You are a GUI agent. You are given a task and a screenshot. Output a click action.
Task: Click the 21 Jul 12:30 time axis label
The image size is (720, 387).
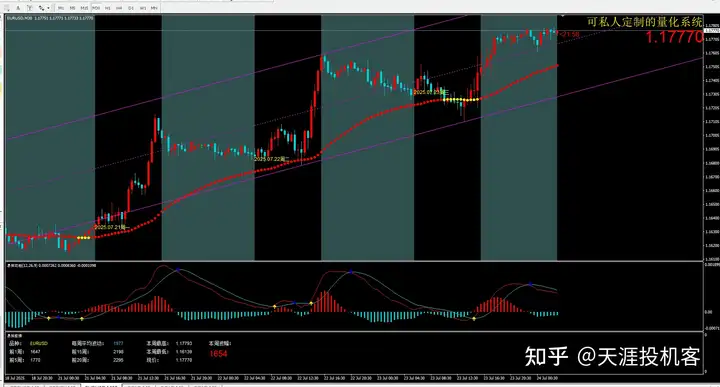point(148,378)
